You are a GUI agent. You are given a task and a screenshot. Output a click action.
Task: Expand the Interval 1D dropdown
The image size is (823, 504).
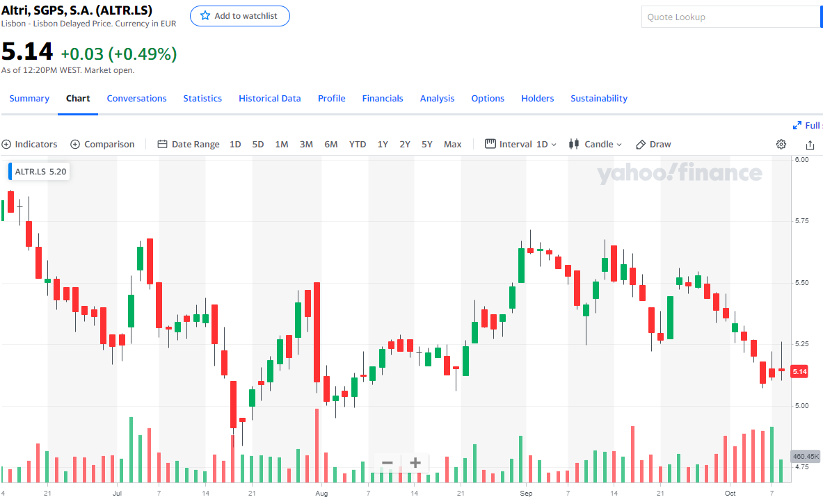tap(521, 145)
